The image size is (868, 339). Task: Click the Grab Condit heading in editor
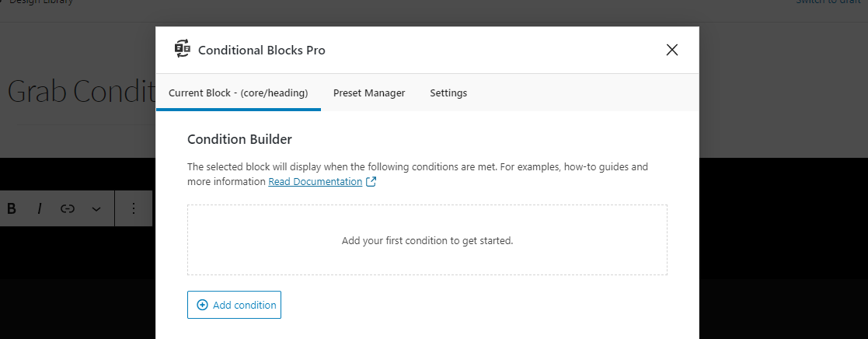[x=82, y=92]
